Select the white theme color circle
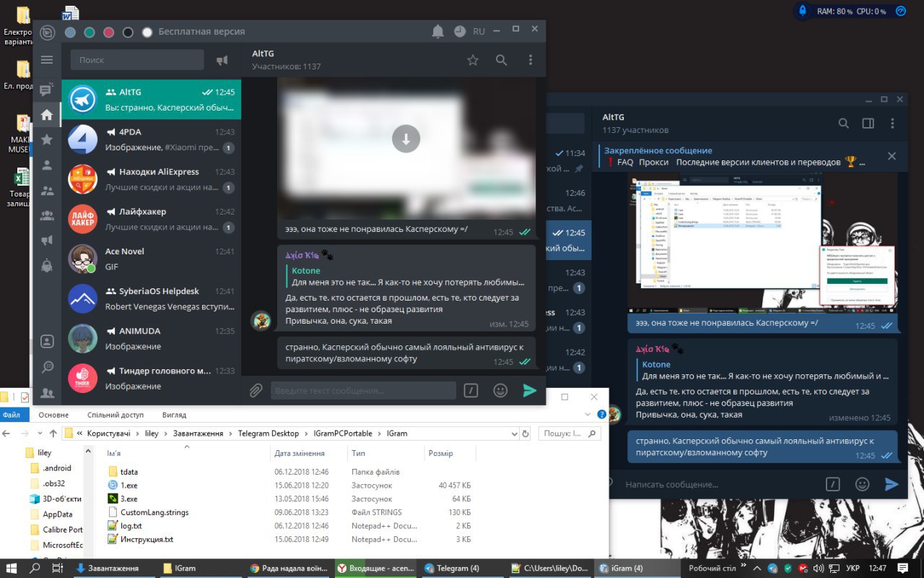This screenshot has height=578, width=924. (147, 32)
